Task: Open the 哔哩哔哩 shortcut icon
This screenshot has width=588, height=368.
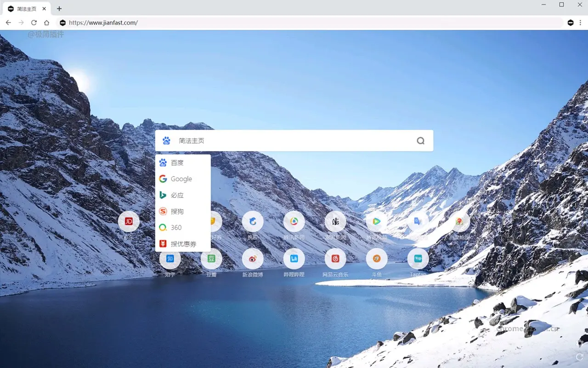Action: pyautogui.click(x=294, y=259)
